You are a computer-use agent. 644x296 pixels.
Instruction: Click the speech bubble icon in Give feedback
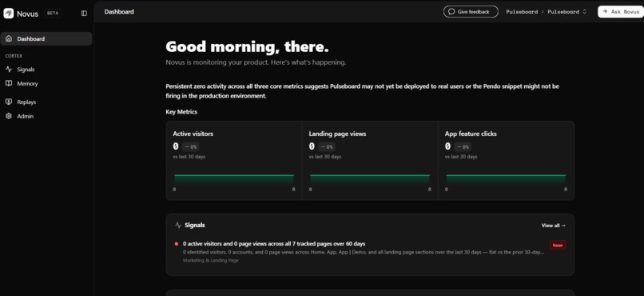(x=451, y=11)
